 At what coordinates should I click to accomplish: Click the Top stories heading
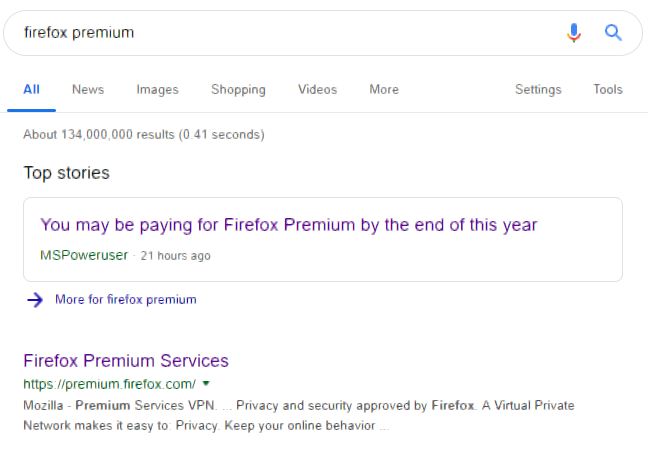[67, 173]
